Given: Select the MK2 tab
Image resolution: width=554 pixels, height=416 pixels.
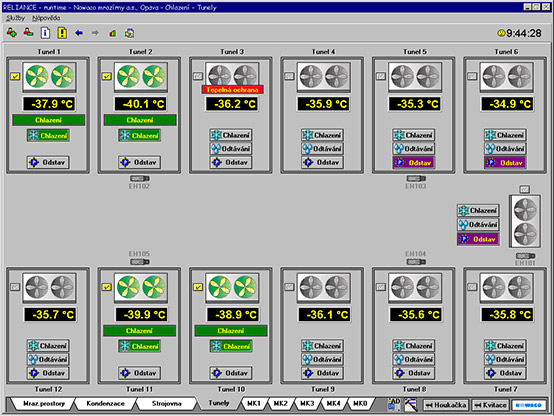Looking at the screenshot, I should 281,403.
